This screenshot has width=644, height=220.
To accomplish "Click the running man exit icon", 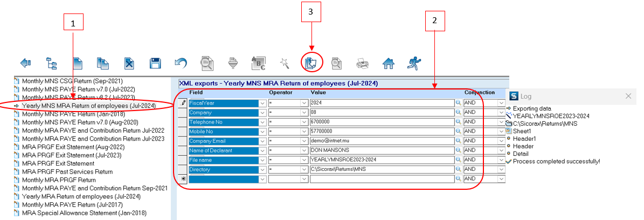I will pos(413,63).
